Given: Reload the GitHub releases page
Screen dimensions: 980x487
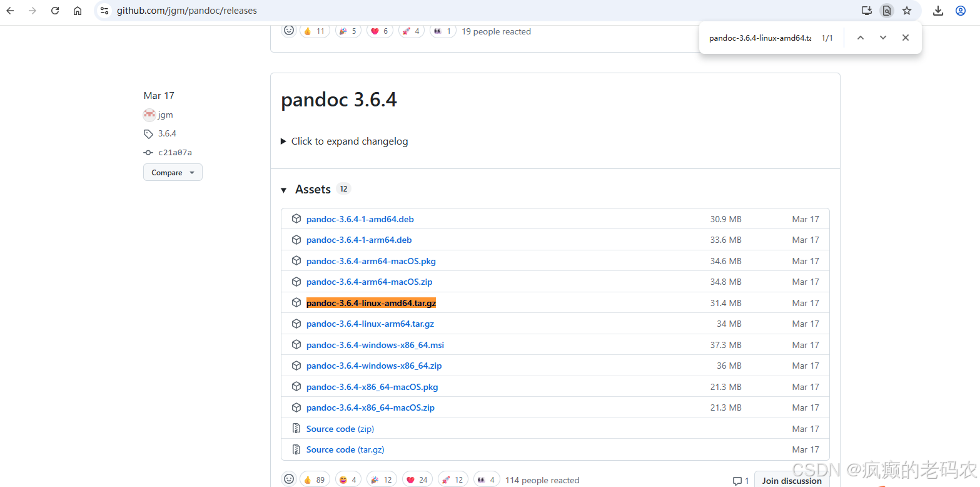Looking at the screenshot, I should pos(55,11).
